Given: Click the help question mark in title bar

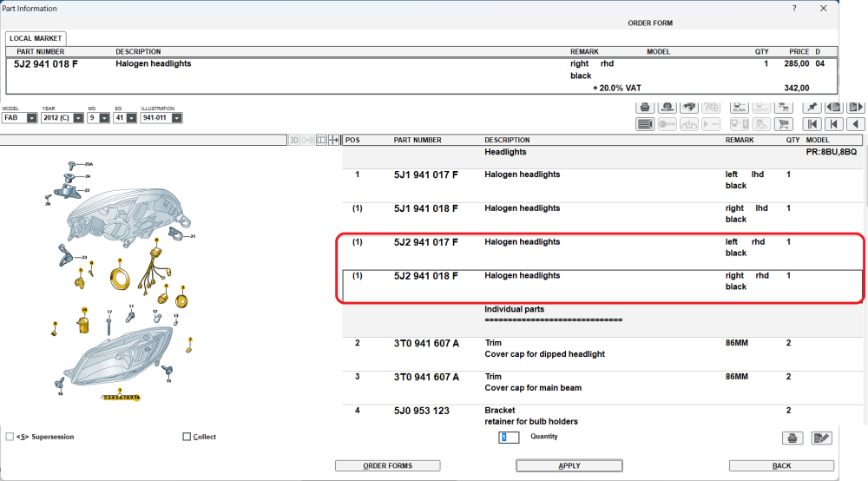Looking at the screenshot, I should 794,9.
